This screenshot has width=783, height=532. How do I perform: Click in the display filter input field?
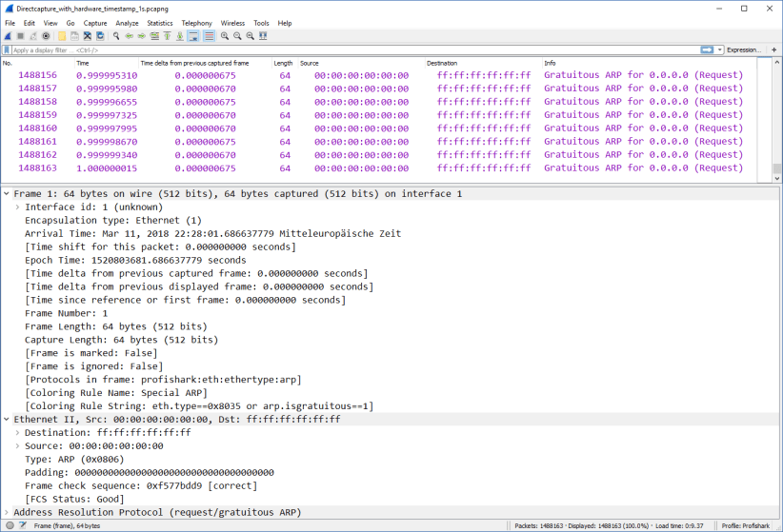(x=354, y=49)
